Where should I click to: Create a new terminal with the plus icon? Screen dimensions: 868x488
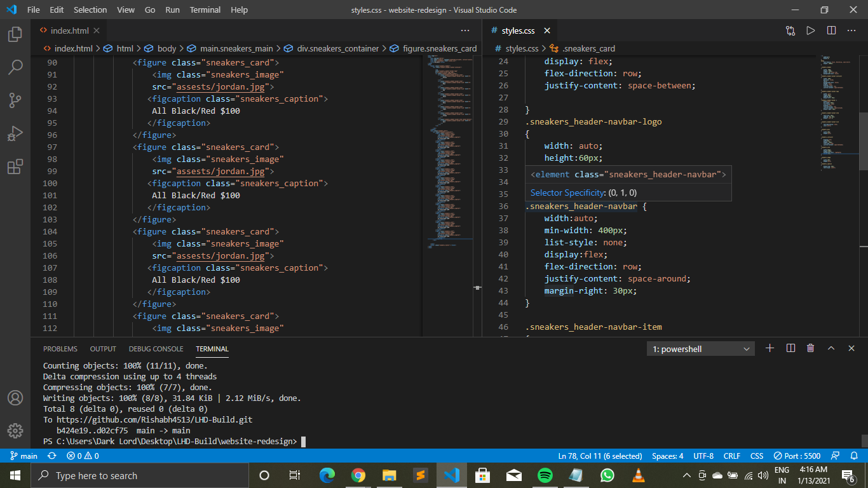pyautogui.click(x=770, y=348)
